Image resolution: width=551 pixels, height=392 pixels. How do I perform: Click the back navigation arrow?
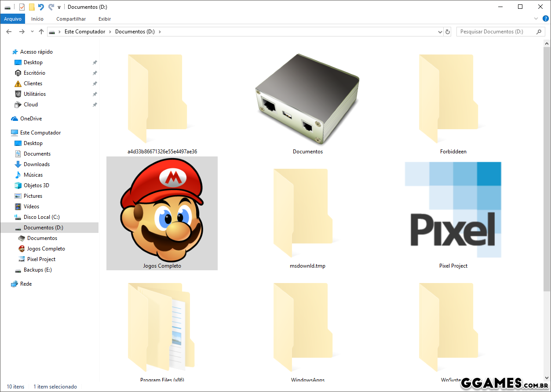pyautogui.click(x=9, y=32)
